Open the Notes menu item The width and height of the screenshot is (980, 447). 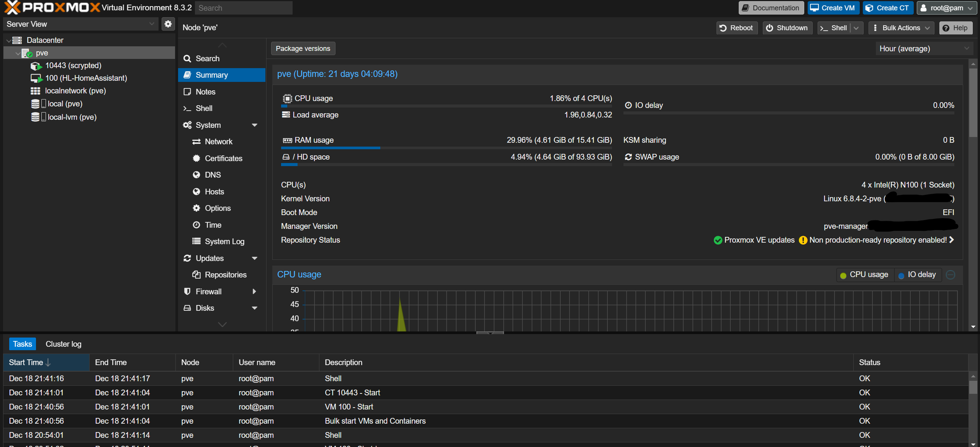pos(221,92)
